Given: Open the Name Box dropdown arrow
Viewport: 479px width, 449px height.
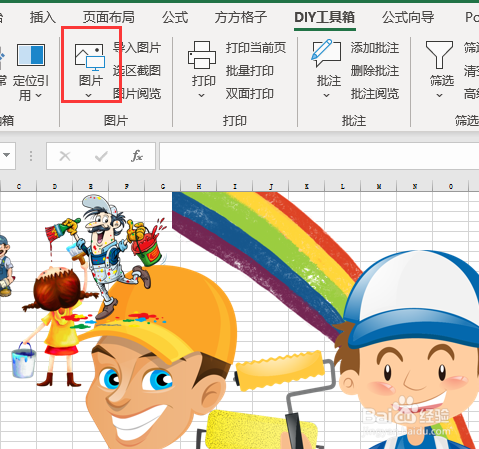Looking at the screenshot, I should (x=6, y=155).
